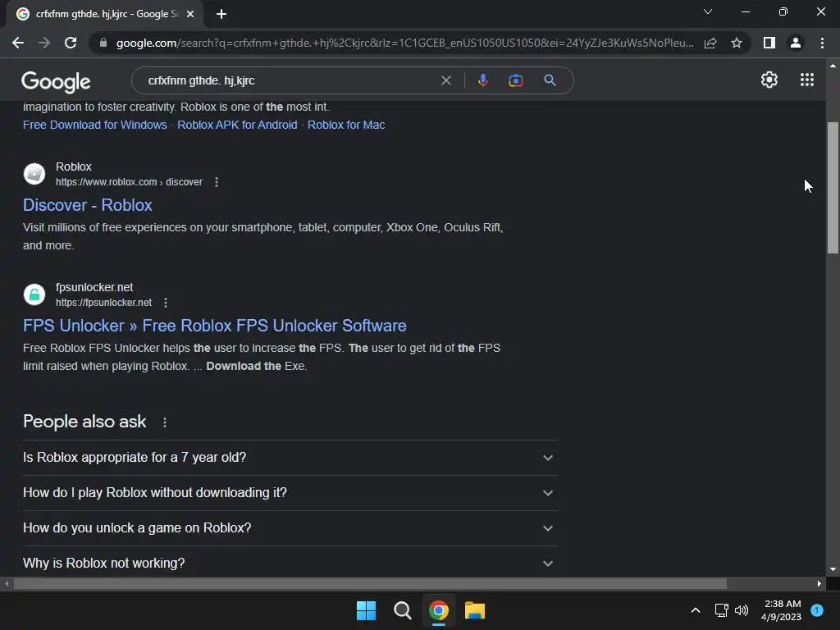Click the https://www.roblox.com › discover URL text
Screen dimensions: 840x630
coord(129,182)
